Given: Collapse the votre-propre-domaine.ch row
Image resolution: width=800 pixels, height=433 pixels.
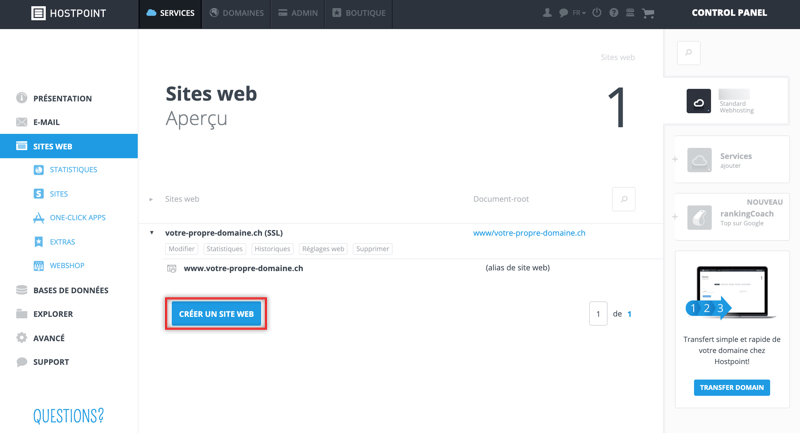Looking at the screenshot, I should [x=152, y=233].
